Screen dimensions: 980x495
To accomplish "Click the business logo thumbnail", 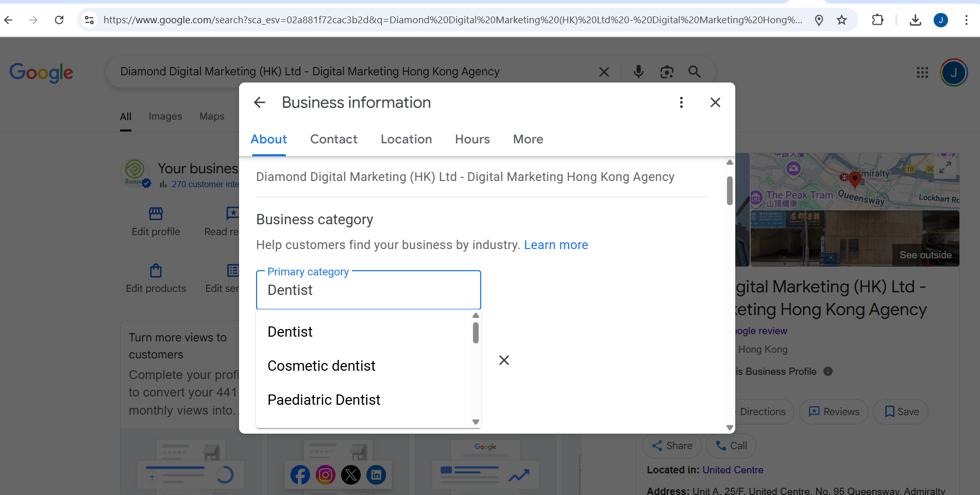I will point(135,173).
